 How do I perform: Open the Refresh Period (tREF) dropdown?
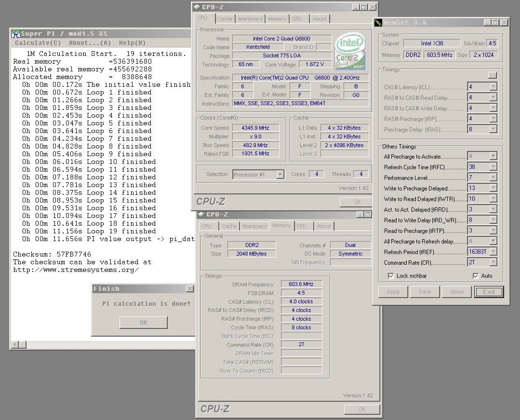[493, 252]
